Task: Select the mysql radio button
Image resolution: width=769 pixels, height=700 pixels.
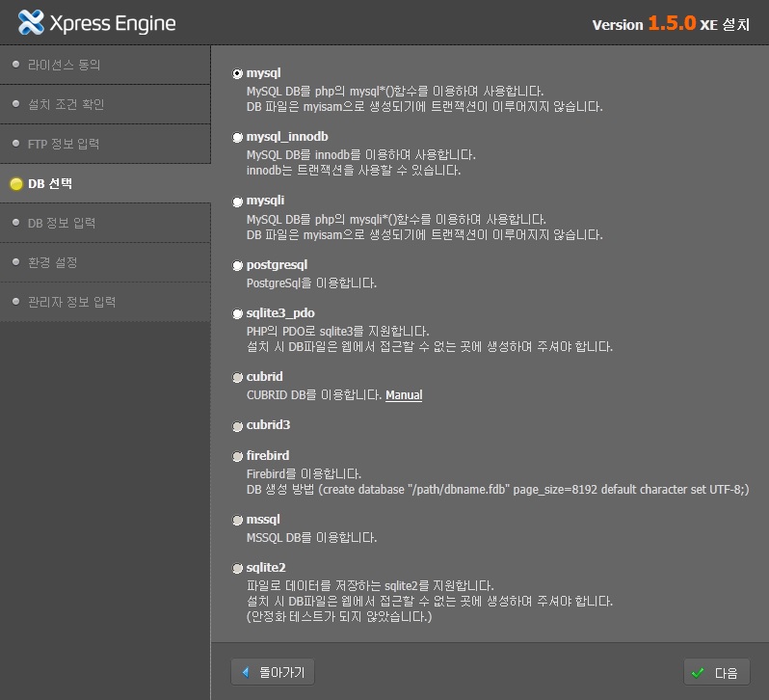Action: (x=237, y=73)
